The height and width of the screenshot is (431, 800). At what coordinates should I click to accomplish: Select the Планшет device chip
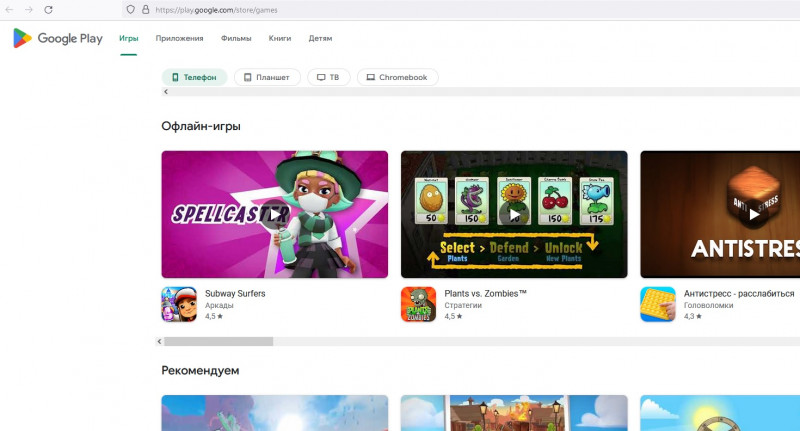point(267,78)
